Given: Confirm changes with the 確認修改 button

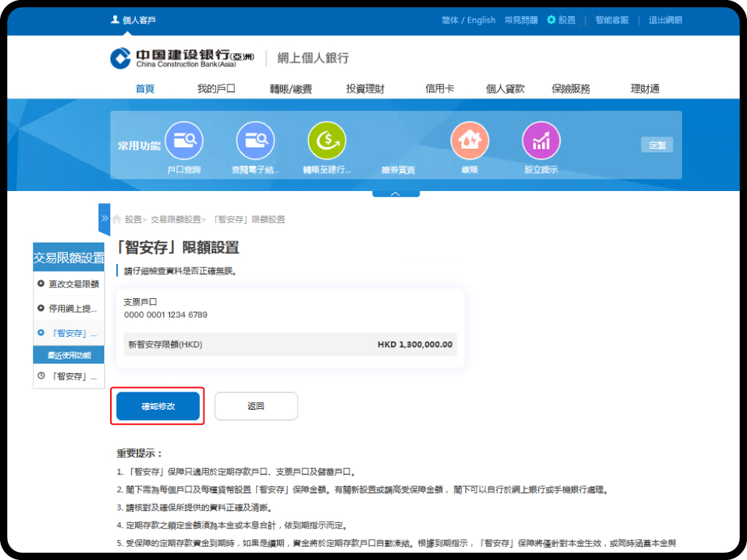Looking at the screenshot, I should tap(158, 406).
